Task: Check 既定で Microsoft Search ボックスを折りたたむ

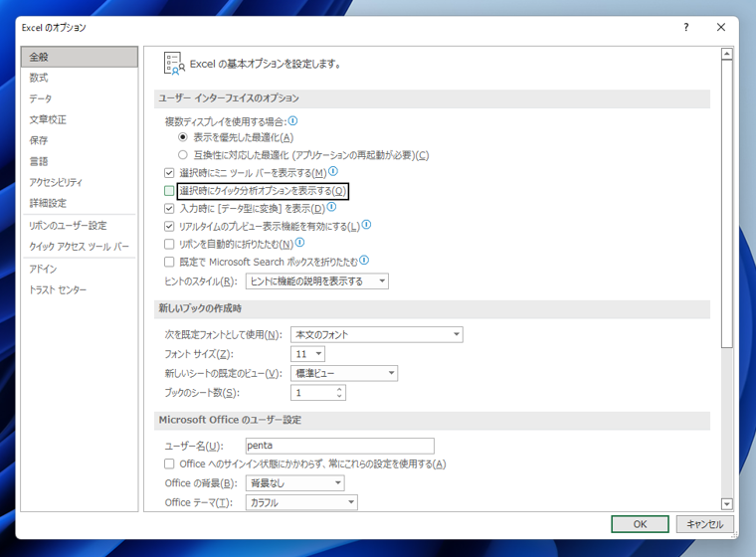Action: [x=169, y=262]
